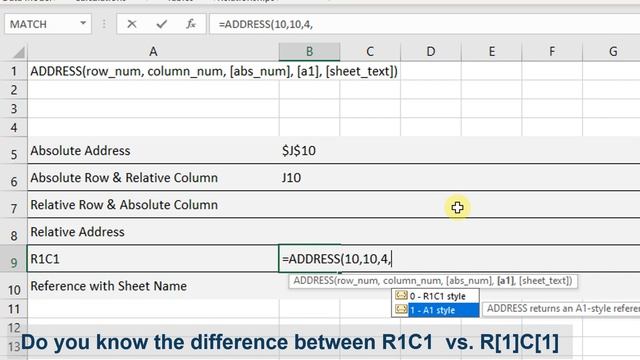The width and height of the screenshot is (640, 360).
Task: Click column_num argument in function tooltip
Action: [x=412, y=281]
